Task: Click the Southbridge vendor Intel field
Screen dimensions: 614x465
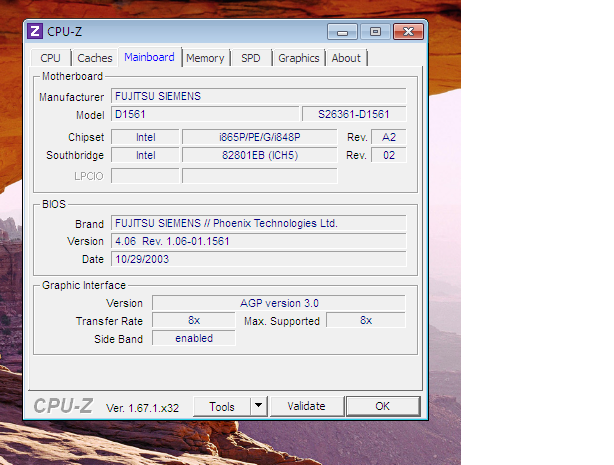Action: tap(145, 155)
